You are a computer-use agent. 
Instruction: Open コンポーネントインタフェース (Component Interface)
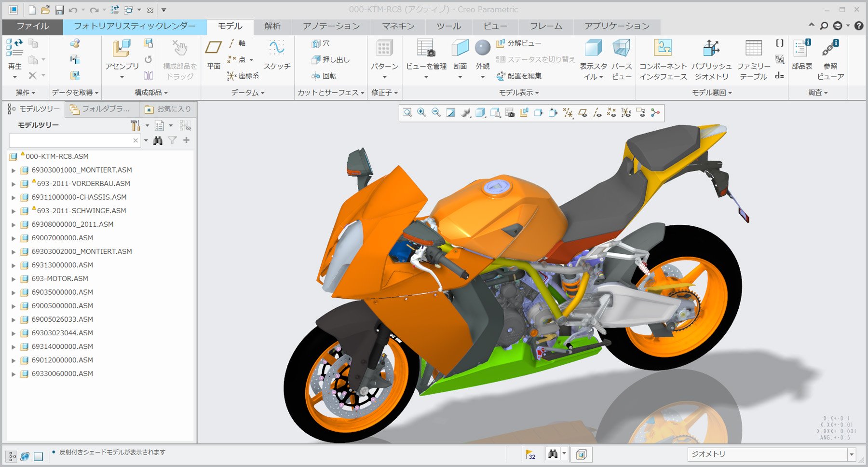pos(663,59)
